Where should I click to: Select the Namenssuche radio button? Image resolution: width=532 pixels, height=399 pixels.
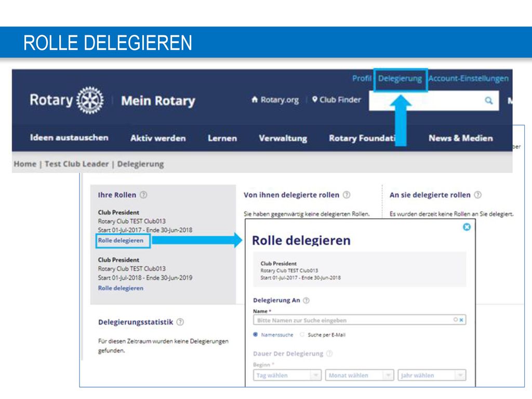pos(256,335)
